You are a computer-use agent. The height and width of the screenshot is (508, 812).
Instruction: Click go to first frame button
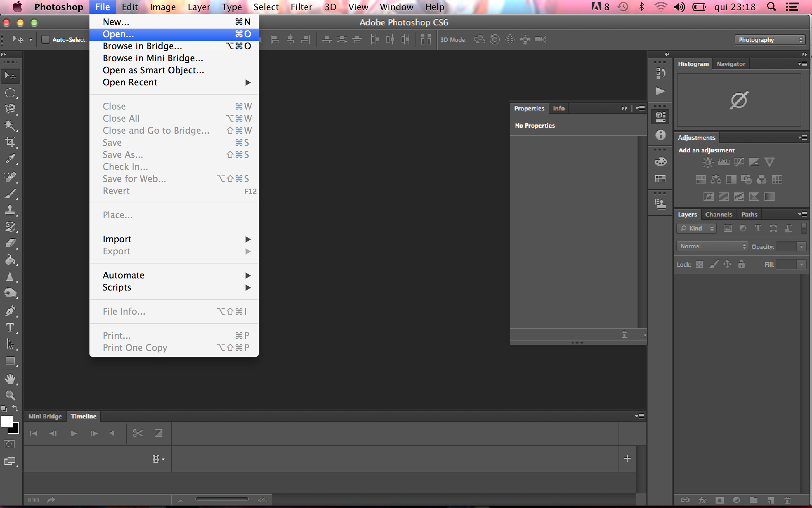coord(33,433)
